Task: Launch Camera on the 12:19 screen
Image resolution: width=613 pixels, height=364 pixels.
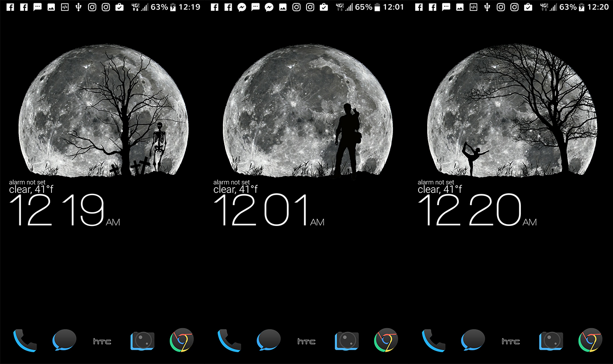Action: (x=143, y=341)
